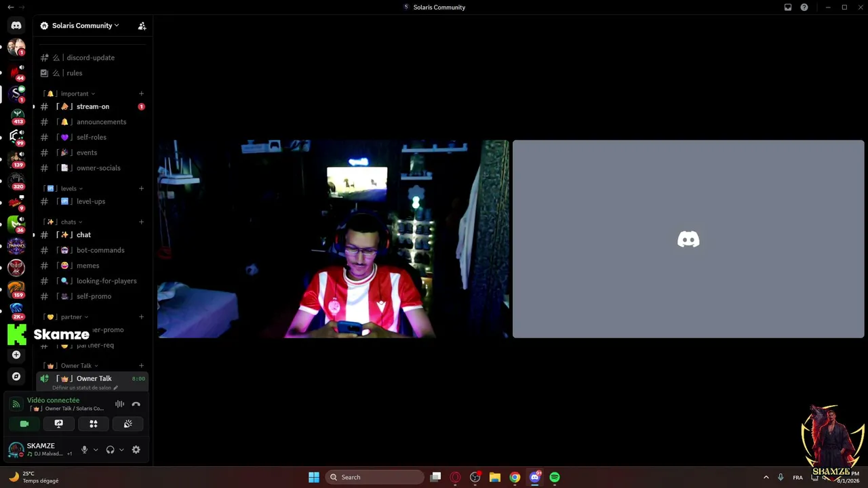Create a channel in the important category
Viewport: 868px width, 488px height.
[141, 94]
